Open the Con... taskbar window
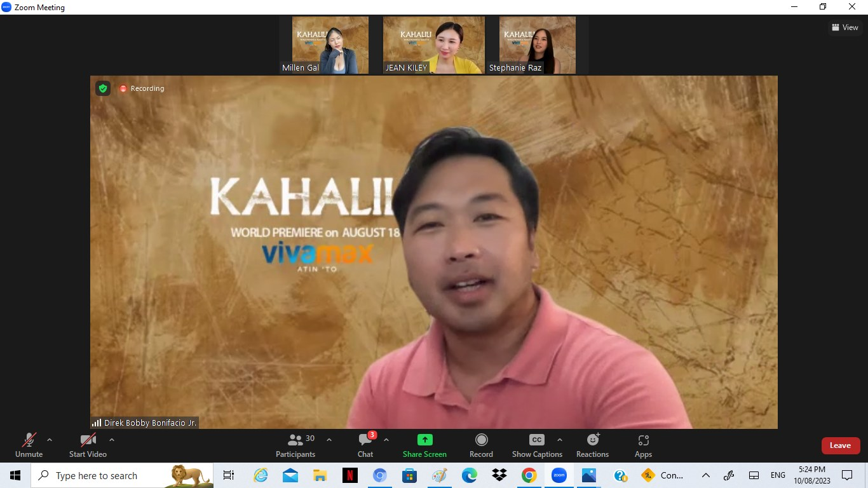Viewport: 868px width, 488px height. (663, 475)
